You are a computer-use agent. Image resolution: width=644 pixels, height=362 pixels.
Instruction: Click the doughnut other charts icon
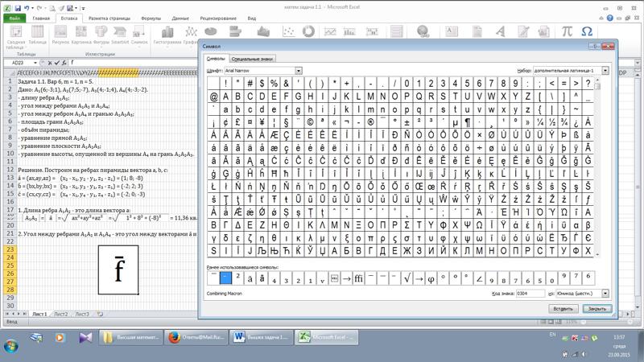pyautogui.click(x=308, y=31)
